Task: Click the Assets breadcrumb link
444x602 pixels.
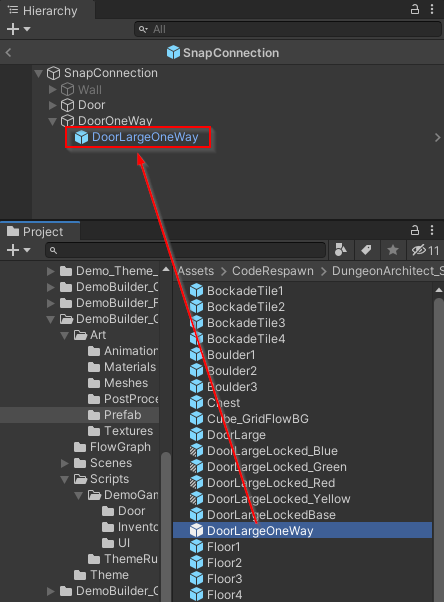Action: tap(196, 271)
